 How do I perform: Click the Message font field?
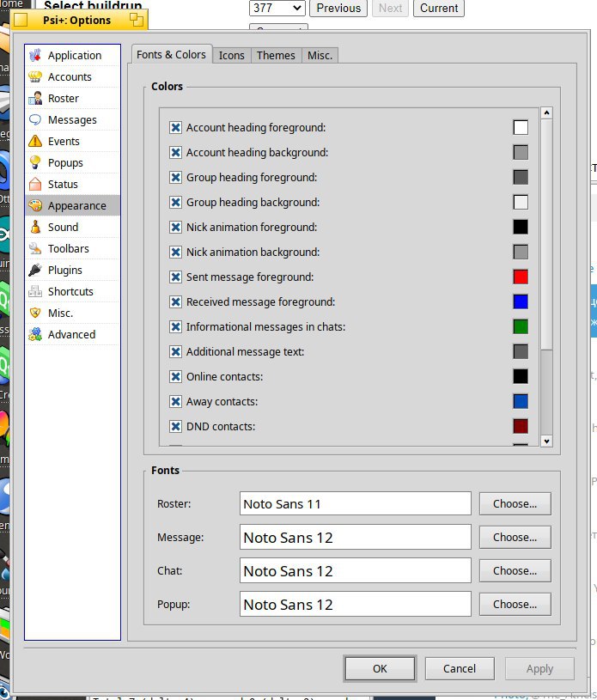coord(356,537)
